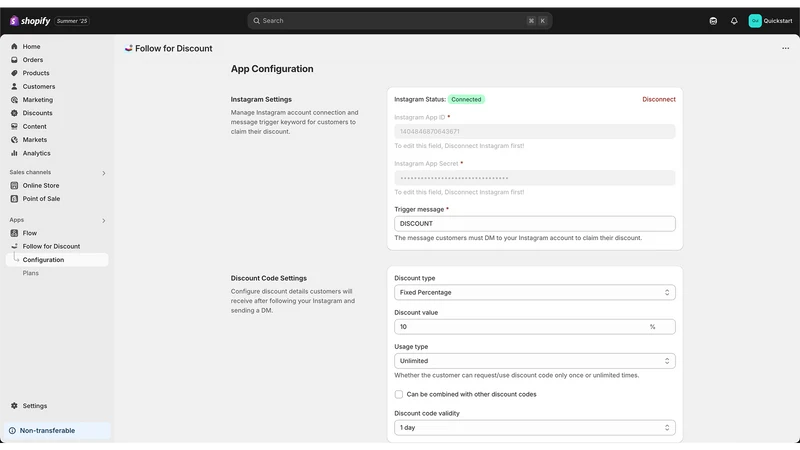Click the Shopify logo in top bar
This screenshot has width=800, height=450.
(30, 21)
